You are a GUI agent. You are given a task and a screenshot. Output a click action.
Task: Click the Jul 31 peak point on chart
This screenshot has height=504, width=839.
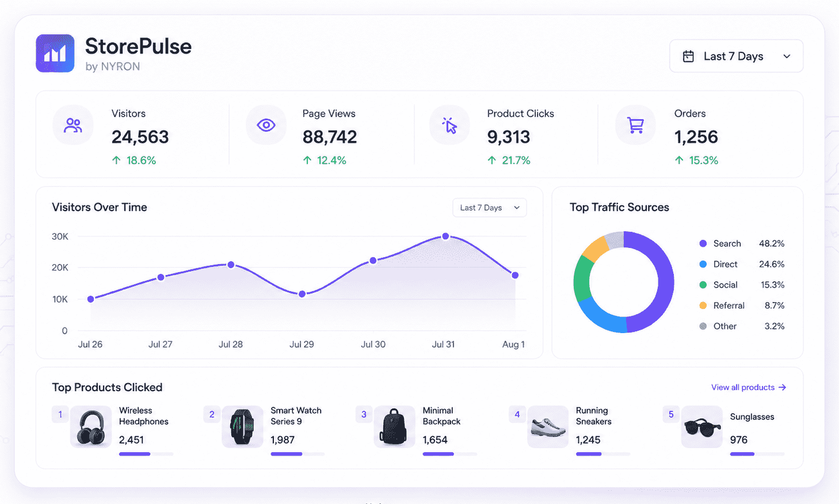445,236
